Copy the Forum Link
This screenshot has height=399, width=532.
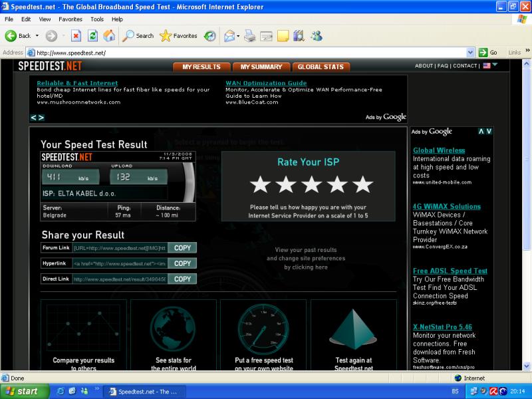182,248
